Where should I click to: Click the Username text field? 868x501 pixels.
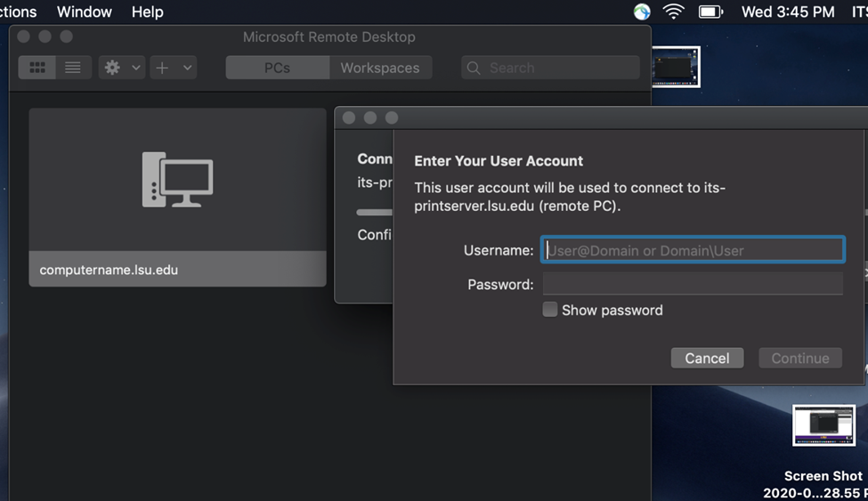tap(693, 250)
